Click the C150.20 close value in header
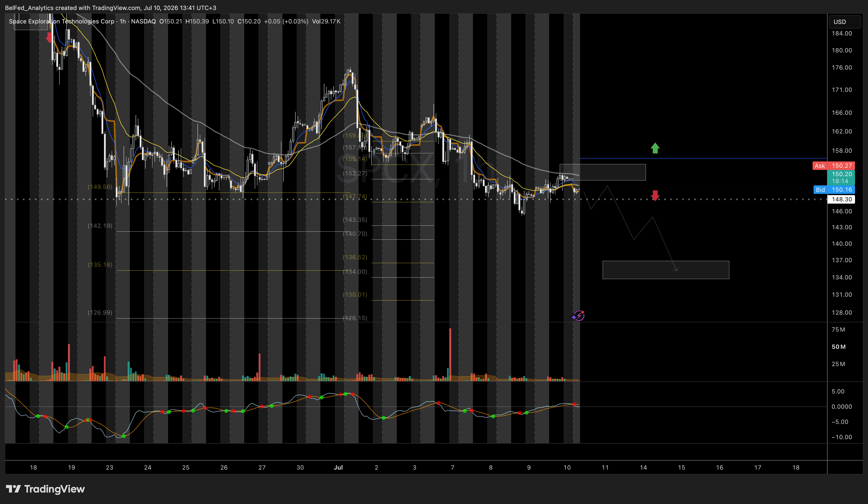Image resolution: width=868 pixels, height=504 pixels. (249, 21)
